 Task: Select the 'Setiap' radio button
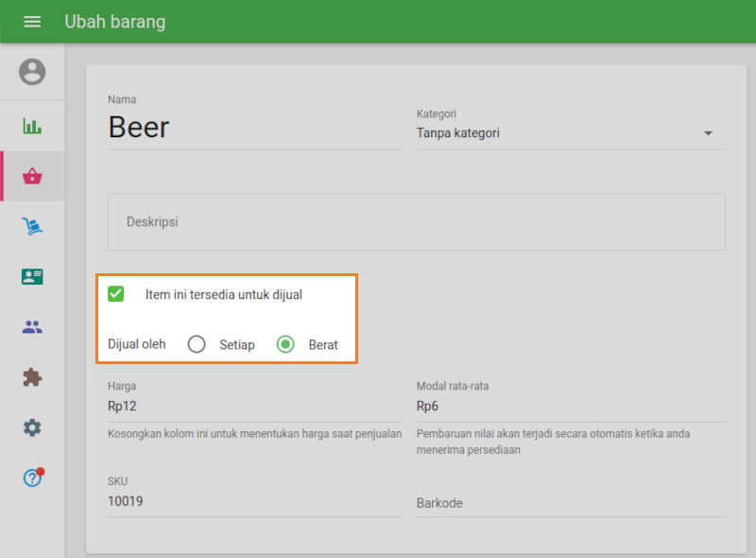tap(197, 344)
